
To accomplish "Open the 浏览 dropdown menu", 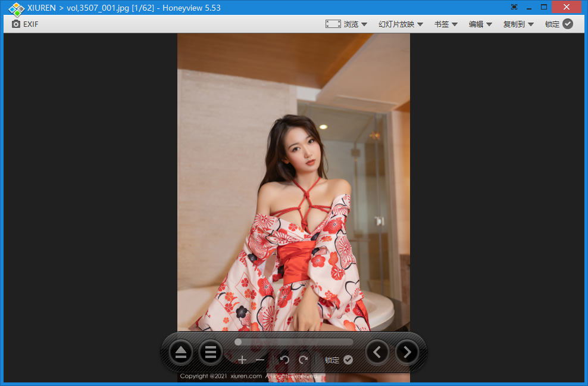I will [x=353, y=24].
